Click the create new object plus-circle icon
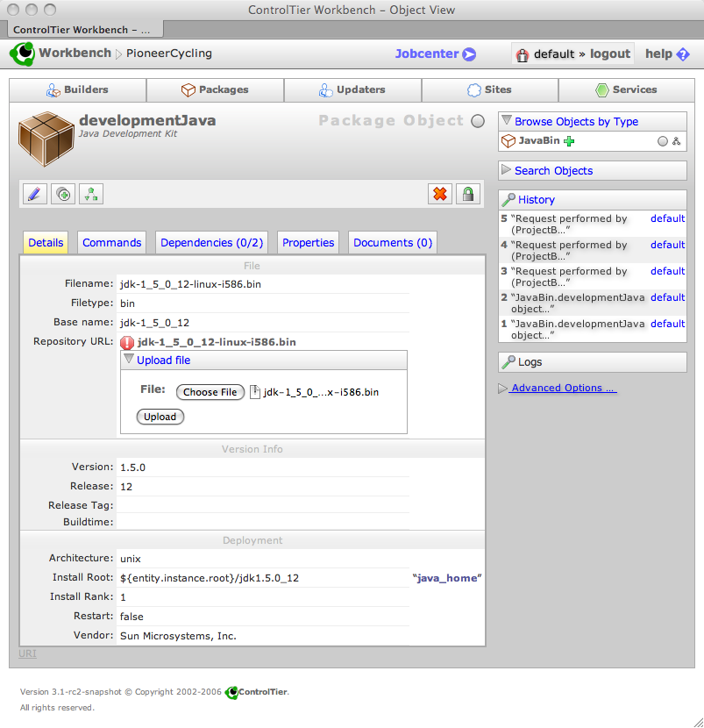704x728 pixels. tap(63, 194)
